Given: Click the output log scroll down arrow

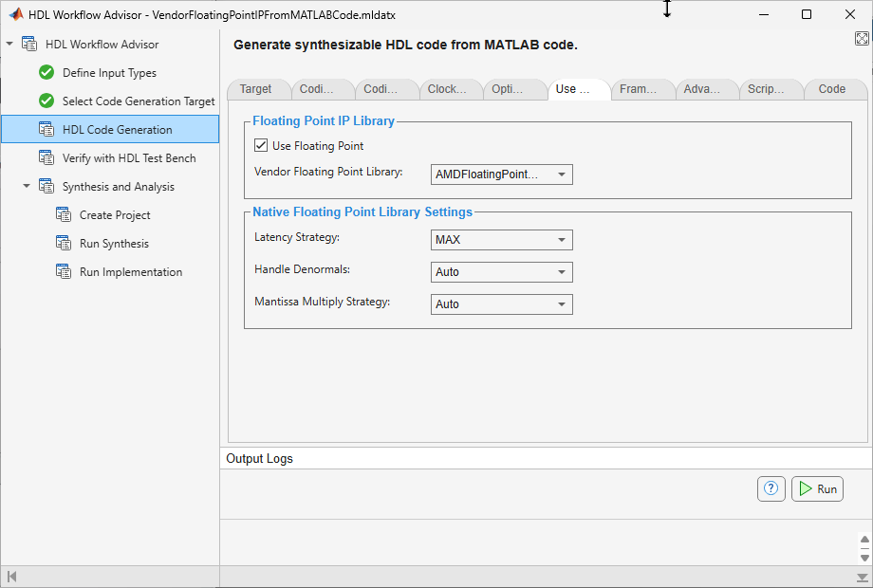Looking at the screenshot, I should (x=864, y=558).
